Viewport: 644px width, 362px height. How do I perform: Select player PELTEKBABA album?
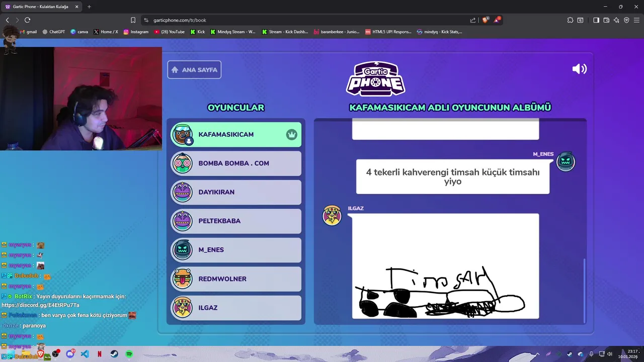236,221
